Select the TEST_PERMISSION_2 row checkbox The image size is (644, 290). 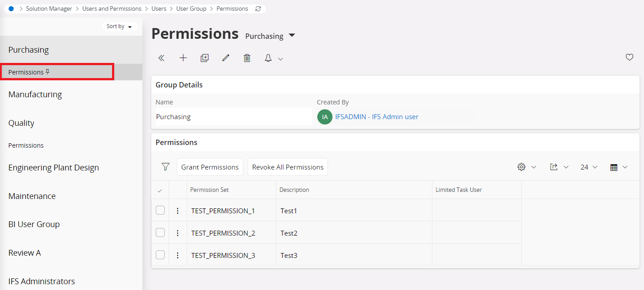click(x=160, y=233)
